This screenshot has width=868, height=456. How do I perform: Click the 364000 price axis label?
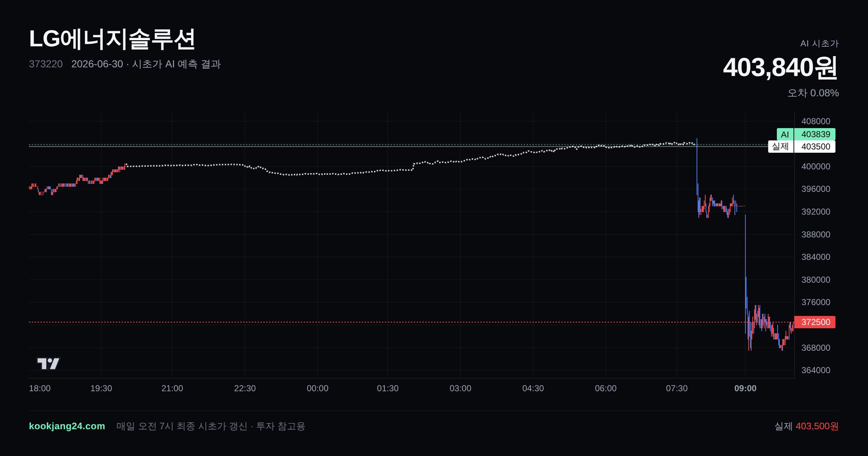click(816, 370)
